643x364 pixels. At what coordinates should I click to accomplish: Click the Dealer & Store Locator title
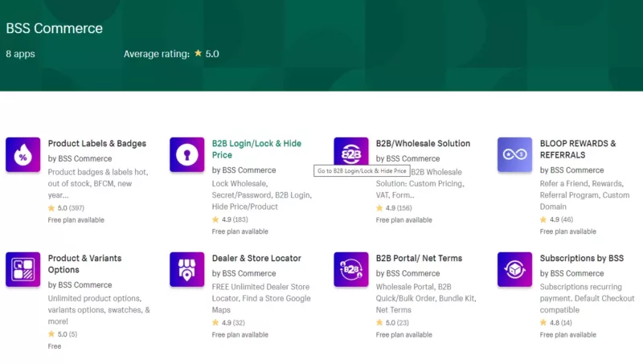point(256,258)
